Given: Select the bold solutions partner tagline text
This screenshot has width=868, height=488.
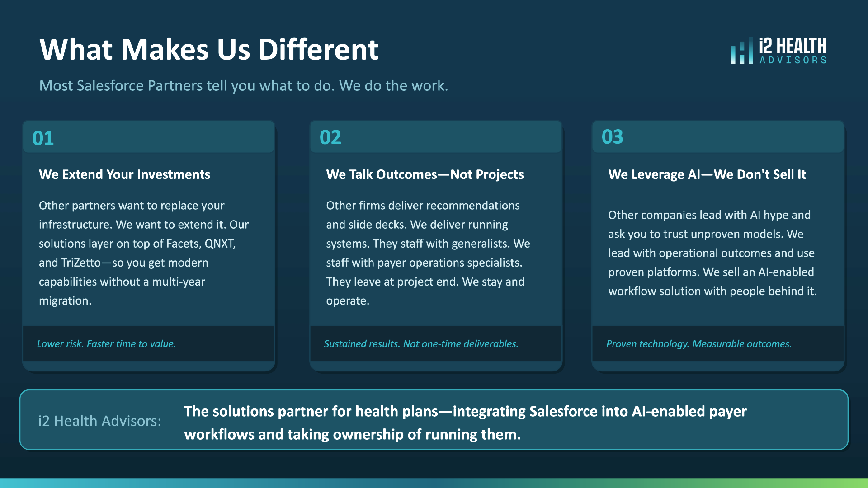Looking at the screenshot, I should (x=465, y=422).
